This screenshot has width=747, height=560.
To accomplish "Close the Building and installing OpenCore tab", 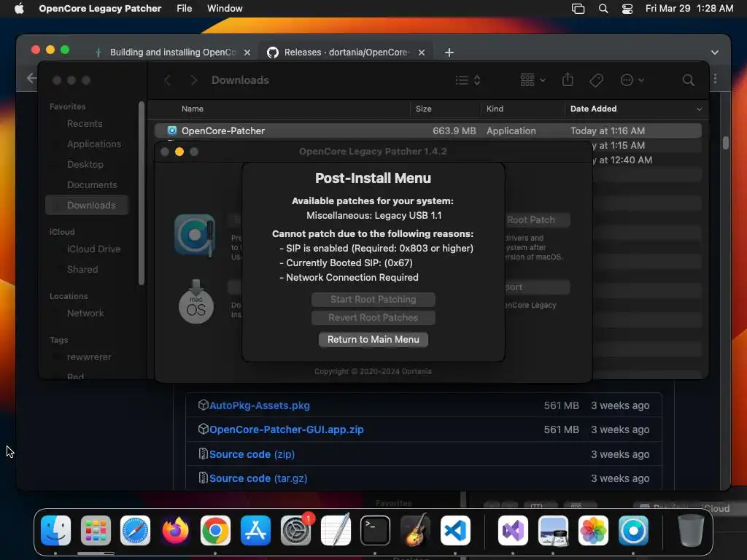I will (247, 52).
